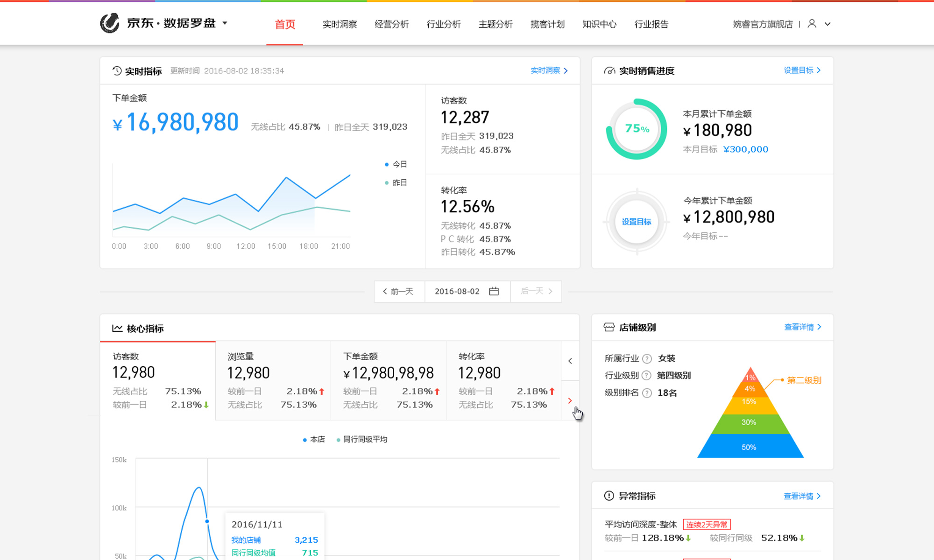Click the help icon next to 行业级别
934x560 pixels.
646,375
